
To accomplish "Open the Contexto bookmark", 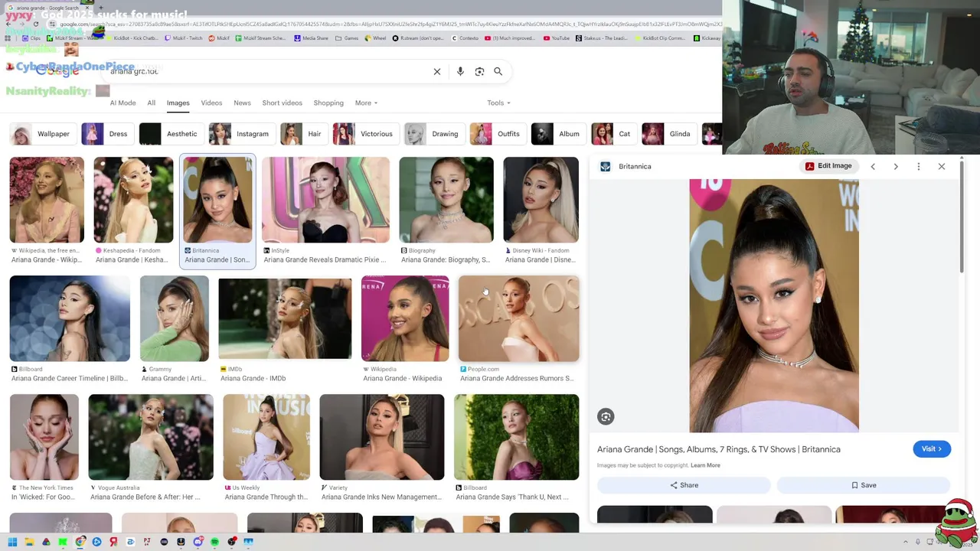I will click(x=465, y=37).
